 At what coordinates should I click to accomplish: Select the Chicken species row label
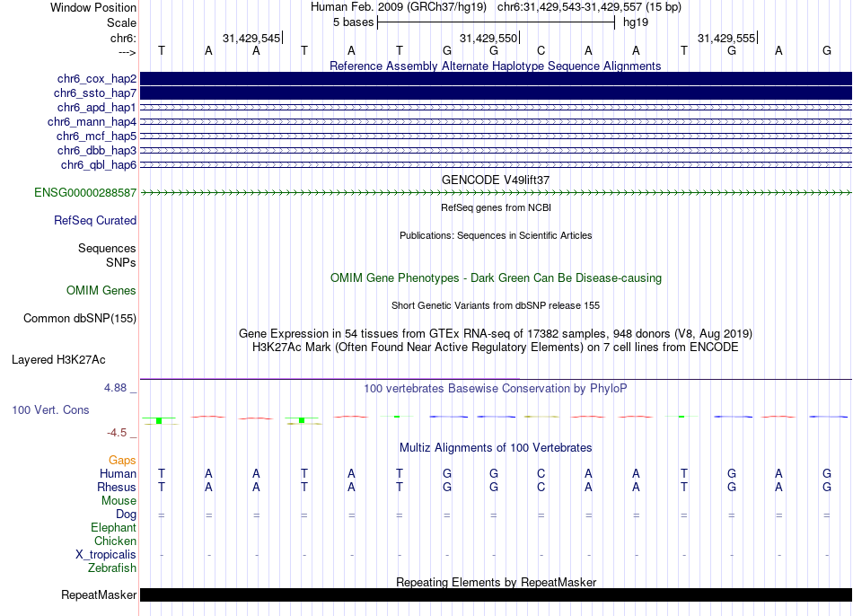(x=115, y=541)
